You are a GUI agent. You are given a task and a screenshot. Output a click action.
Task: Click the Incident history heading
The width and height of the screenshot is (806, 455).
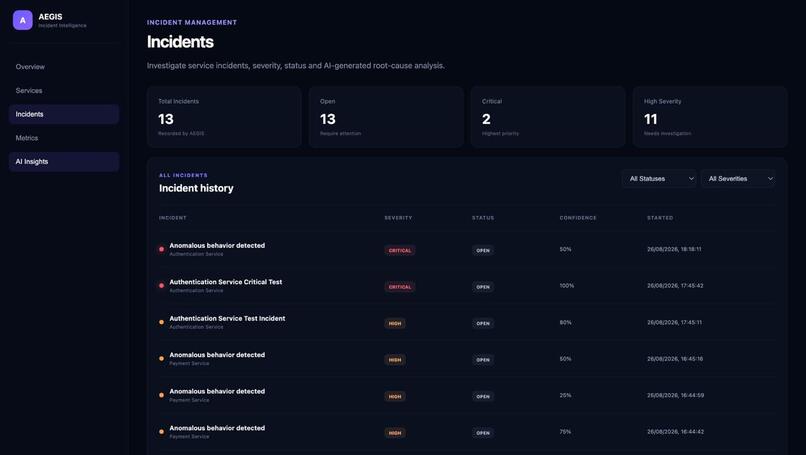(x=196, y=188)
